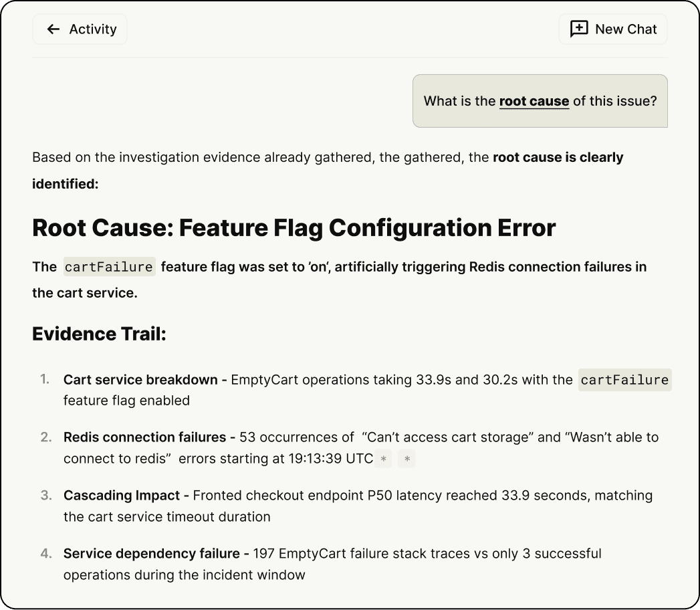700x610 pixels.
Task: Click the 'feature flag enabled' text line
Action: [126, 401]
